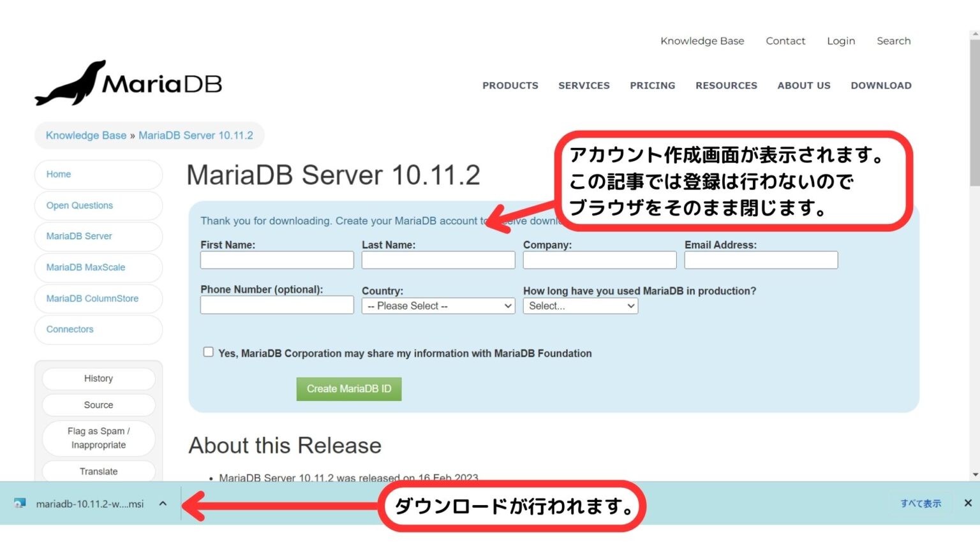Open the Country selection dropdown
Screen dimensions: 980x551
click(438, 305)
